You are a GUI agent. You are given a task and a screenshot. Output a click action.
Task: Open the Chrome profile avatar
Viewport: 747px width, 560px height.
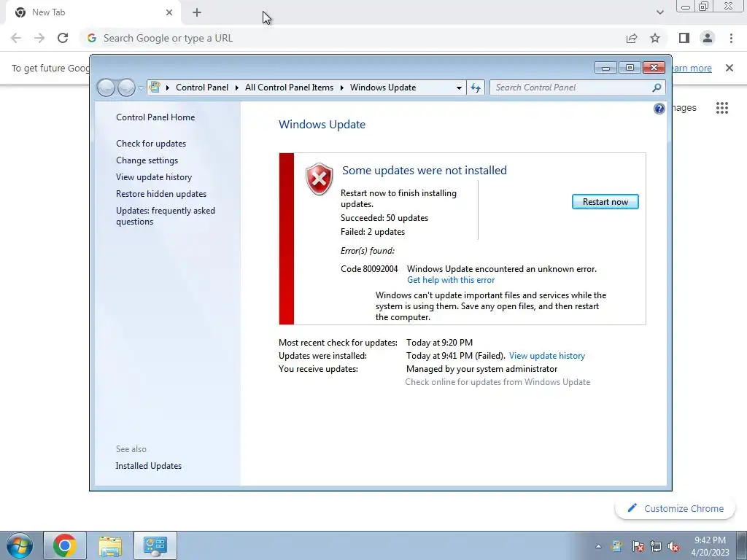point(708,38)
